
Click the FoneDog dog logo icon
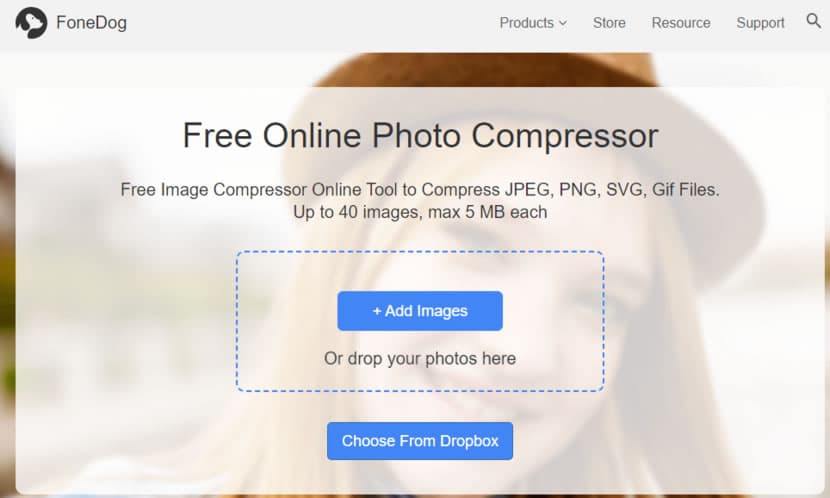[x=31, y=23]
